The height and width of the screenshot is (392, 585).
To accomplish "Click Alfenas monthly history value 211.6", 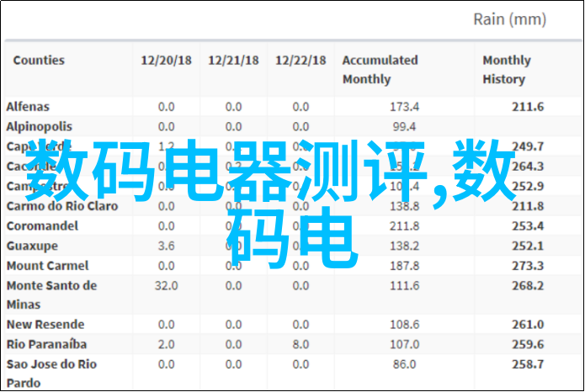I will (x=528, y=107).
